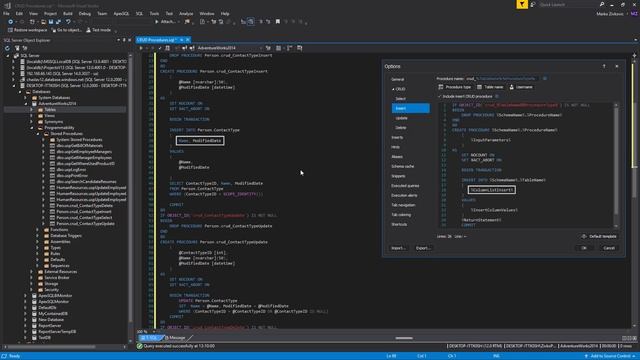Expand the Views folder node
This screenshot has width=640, height=360.
(x=31, y=116)
